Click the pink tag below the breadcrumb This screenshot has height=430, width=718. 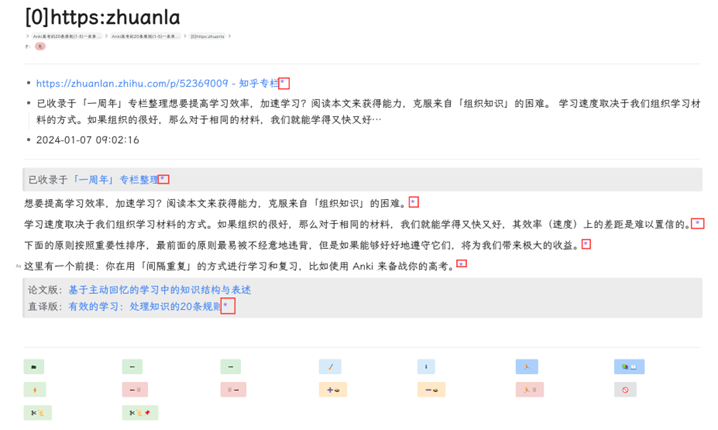[x=41, y=46]
